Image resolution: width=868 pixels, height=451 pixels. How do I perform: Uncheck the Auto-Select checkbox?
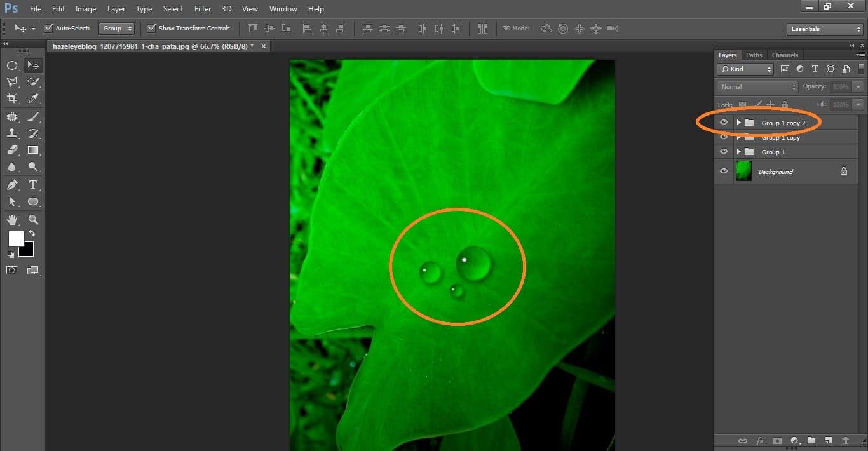coord(49,29)
